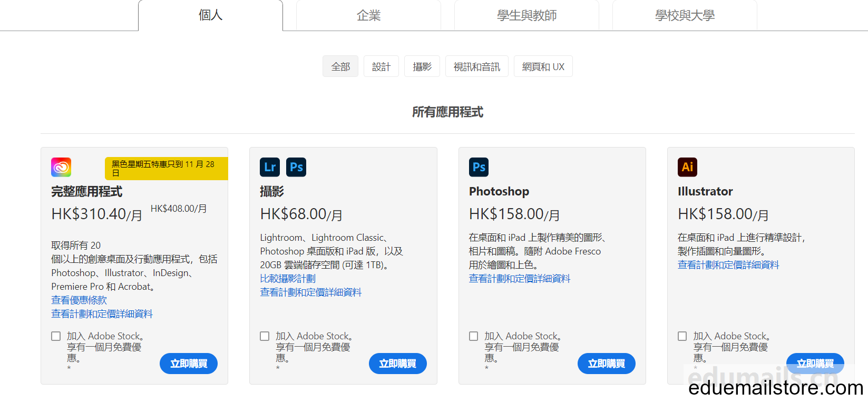
Task: Click the Illustrator Ai icon
Action: [x=687, y=167]
